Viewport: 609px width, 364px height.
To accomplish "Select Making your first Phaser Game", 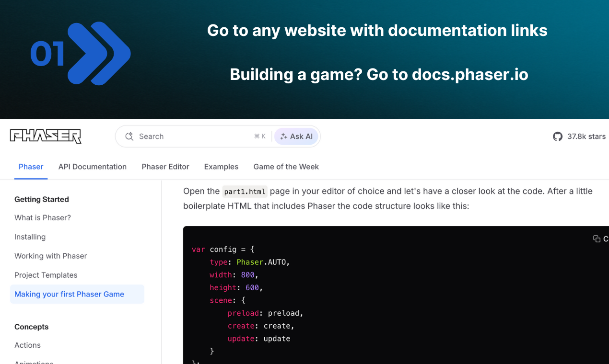I will pos(77,294).
